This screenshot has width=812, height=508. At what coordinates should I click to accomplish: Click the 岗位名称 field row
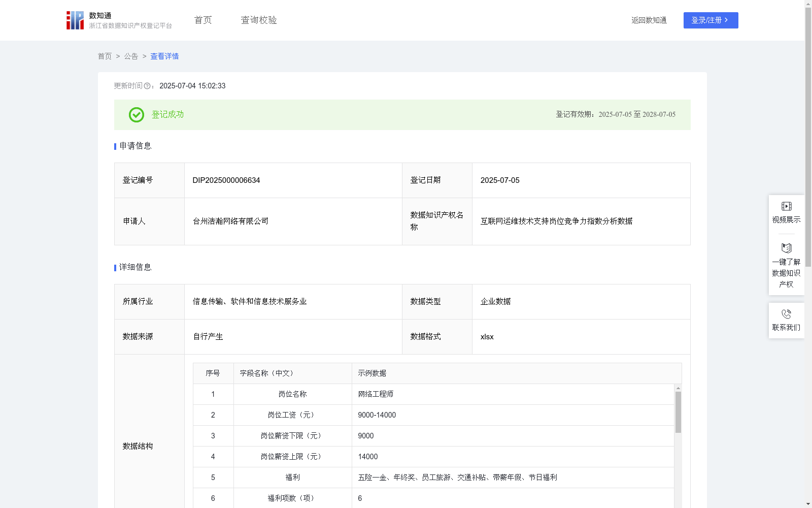coord(434,394)
